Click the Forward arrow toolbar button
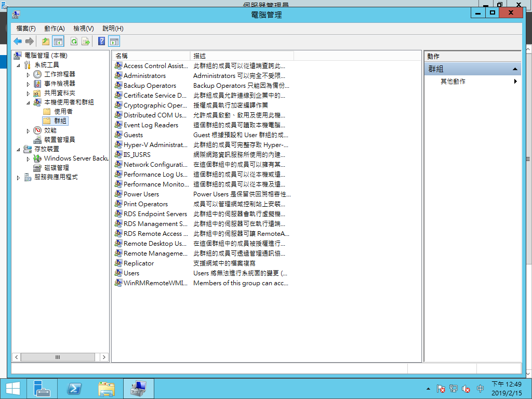The height and width of the screenshot is (399, 532). point(30,42)
